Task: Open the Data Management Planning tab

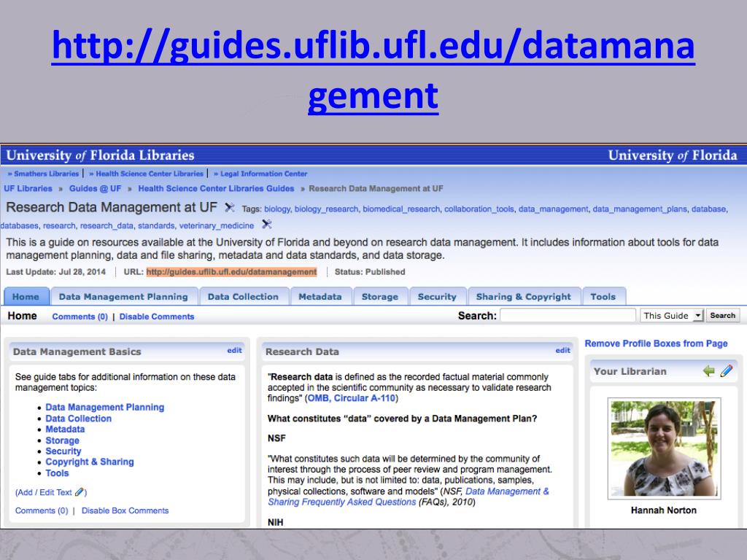Action: click(x=123, y=296)
